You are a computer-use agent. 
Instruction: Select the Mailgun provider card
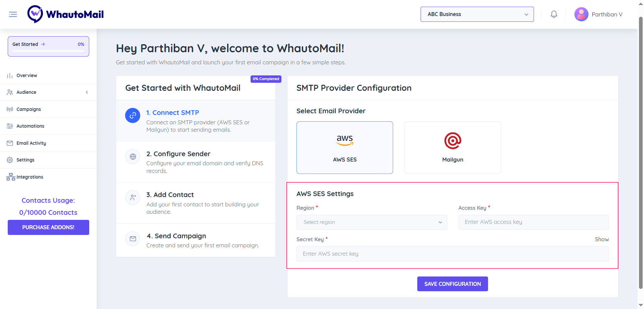452,147
